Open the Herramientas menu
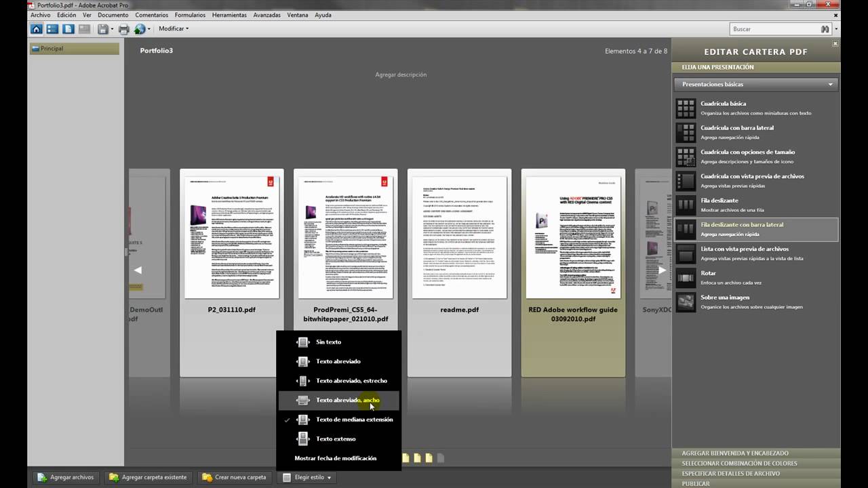Viewport: 868px width, 488px height. point(229,15)
